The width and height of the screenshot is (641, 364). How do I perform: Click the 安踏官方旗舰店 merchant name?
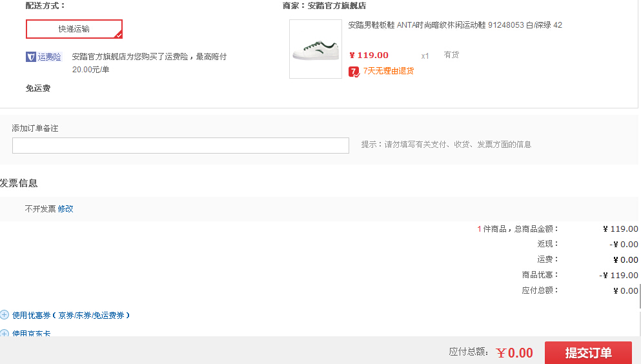click(x=336, y=6)
